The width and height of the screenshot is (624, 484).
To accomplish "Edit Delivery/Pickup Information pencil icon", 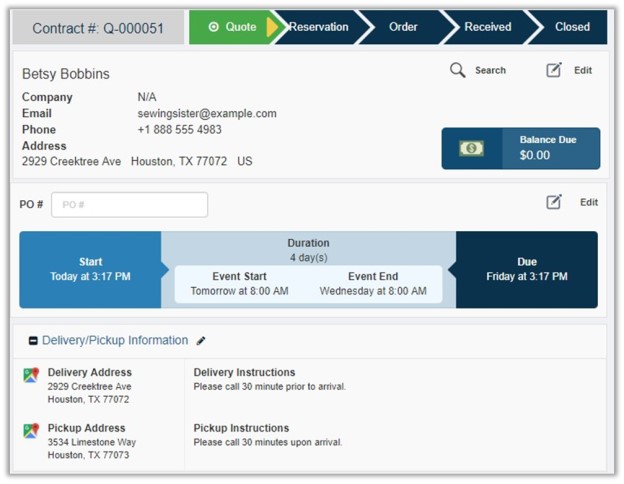I will [x=201, y=341].
